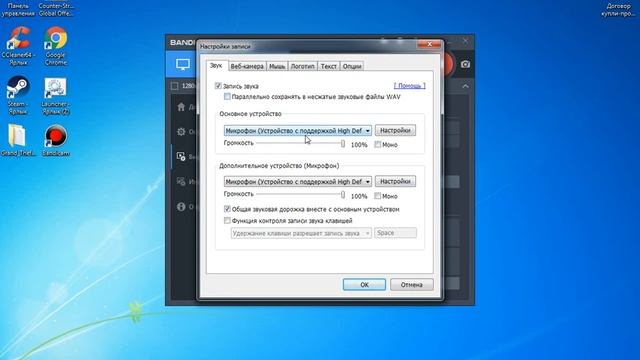Go to the Текст tab
Image resolution: width=640 pixels, height=360 pixels.
pos(329,66)
